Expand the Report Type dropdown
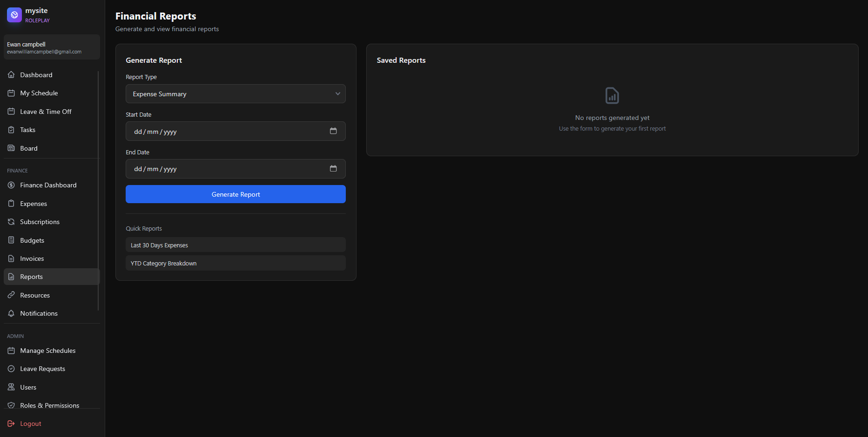The image size is (868, 437). (235, 94)
